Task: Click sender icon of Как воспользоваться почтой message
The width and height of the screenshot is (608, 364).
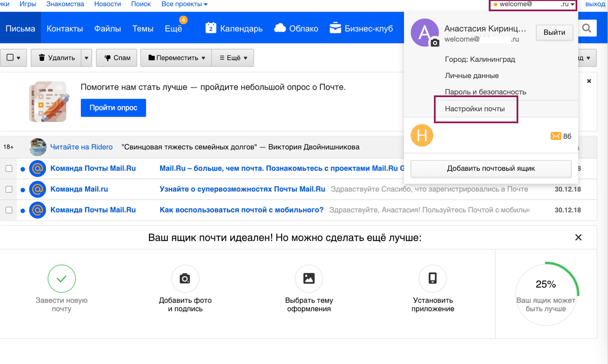Action: (x=37, y=210)
